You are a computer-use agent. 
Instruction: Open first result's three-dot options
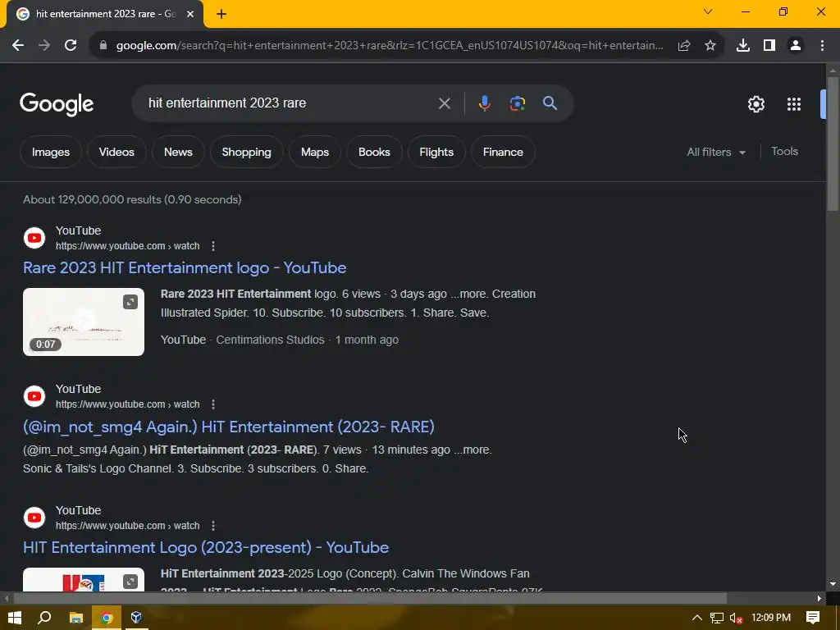tap(213, 246)
